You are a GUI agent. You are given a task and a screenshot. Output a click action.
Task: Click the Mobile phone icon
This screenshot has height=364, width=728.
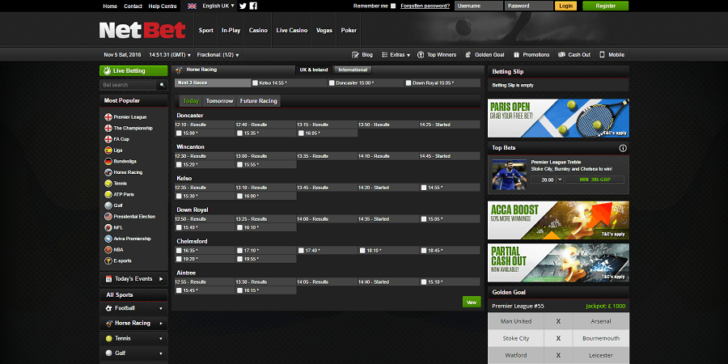(602, 55)
